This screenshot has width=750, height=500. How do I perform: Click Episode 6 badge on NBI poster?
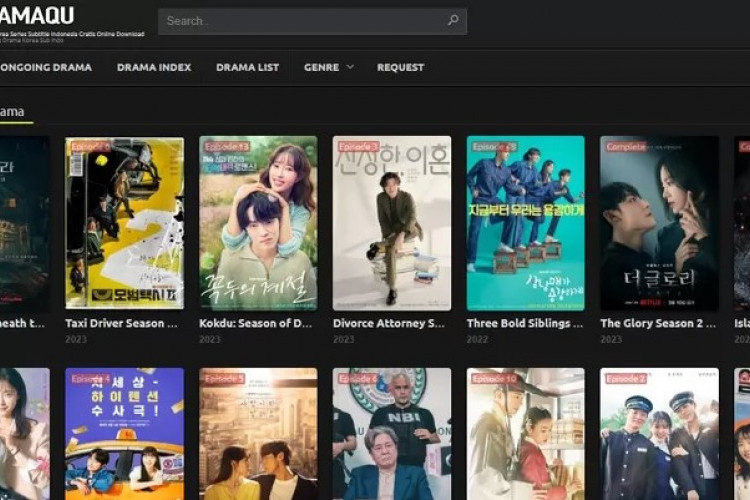359,379
